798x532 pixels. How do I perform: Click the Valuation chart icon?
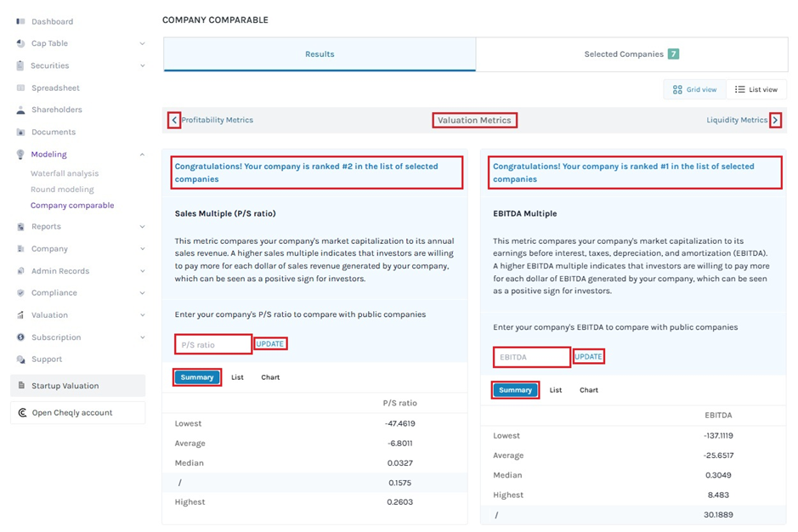(20, 315)
